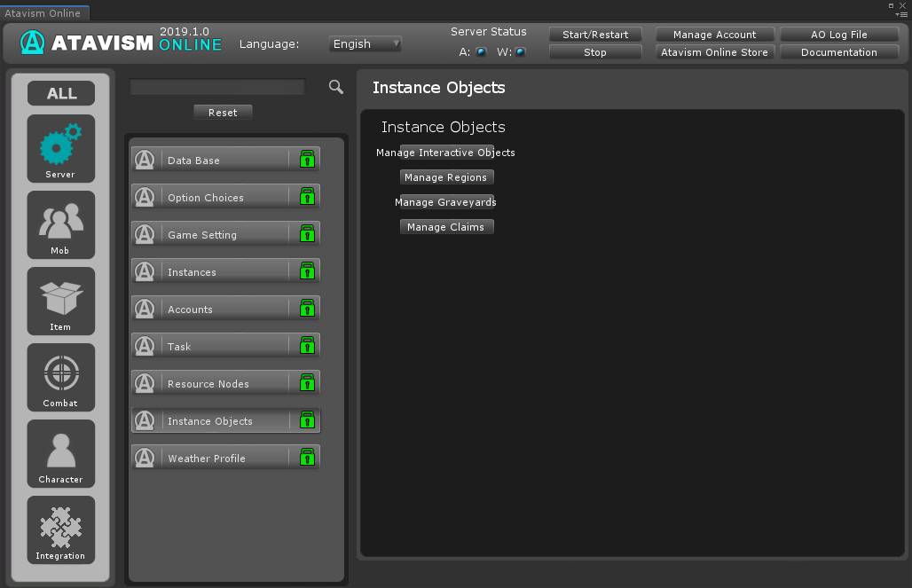Click the Manage Regions button

click(446, 177)
